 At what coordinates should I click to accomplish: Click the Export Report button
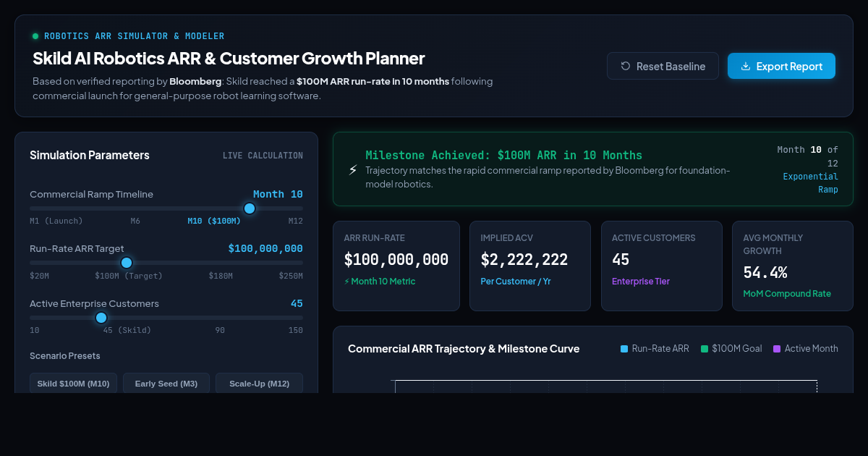pos(781,66)
